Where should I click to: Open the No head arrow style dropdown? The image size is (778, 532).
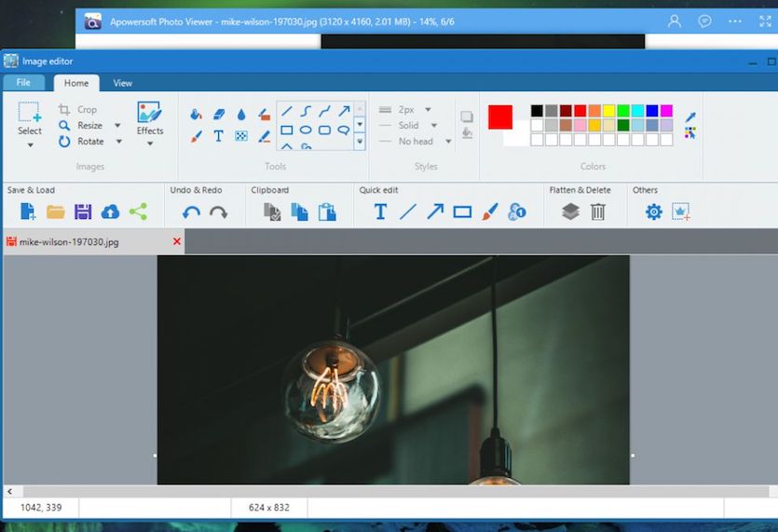click(448, 142)
